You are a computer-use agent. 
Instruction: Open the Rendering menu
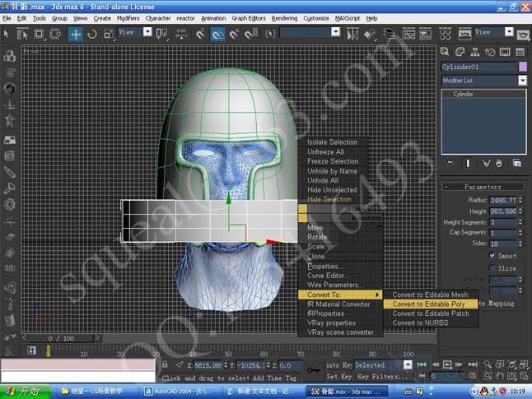coord(284,18)
